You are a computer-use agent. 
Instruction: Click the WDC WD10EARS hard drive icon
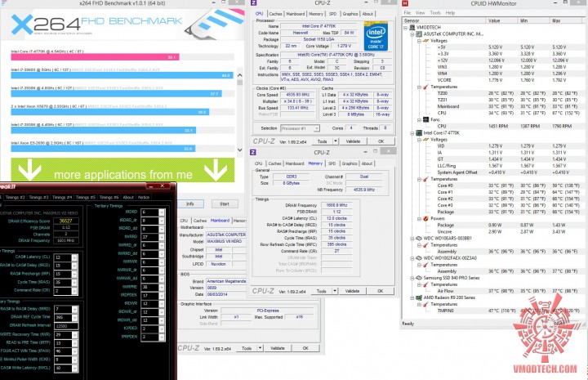tap(419, 238)
